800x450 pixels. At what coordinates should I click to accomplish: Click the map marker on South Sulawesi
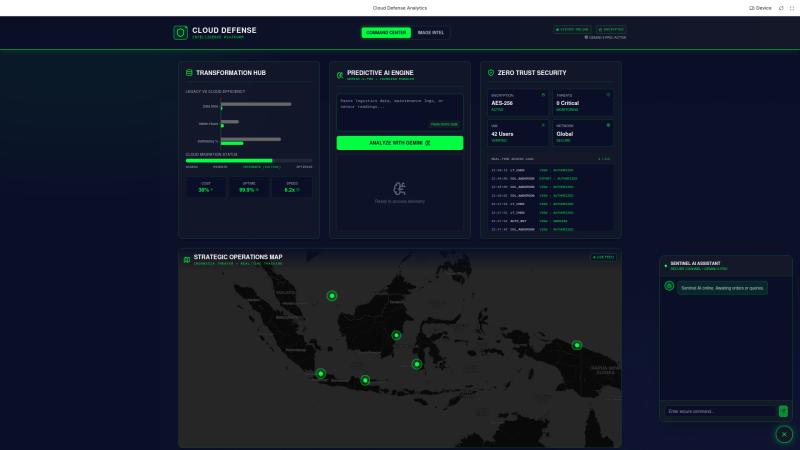point(417,364)
